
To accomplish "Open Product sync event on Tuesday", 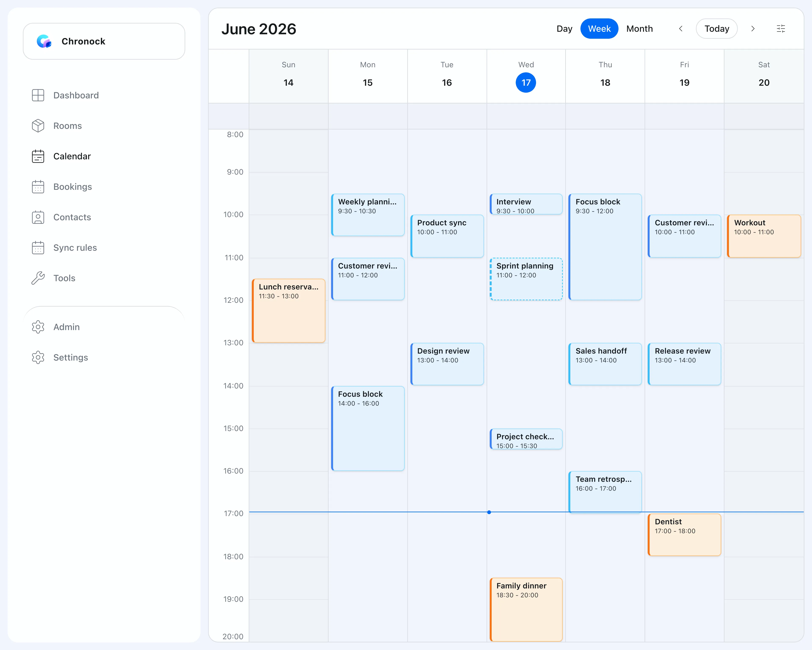I will pos(447,236).
